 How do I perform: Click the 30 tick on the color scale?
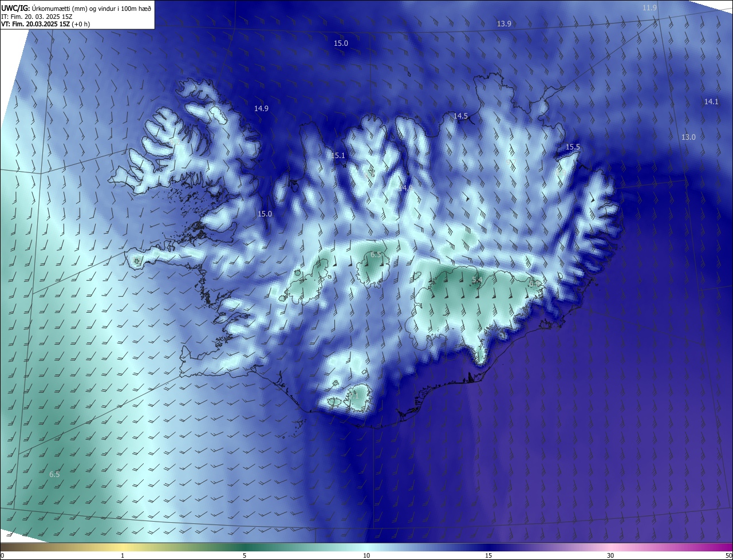(610, 555)
